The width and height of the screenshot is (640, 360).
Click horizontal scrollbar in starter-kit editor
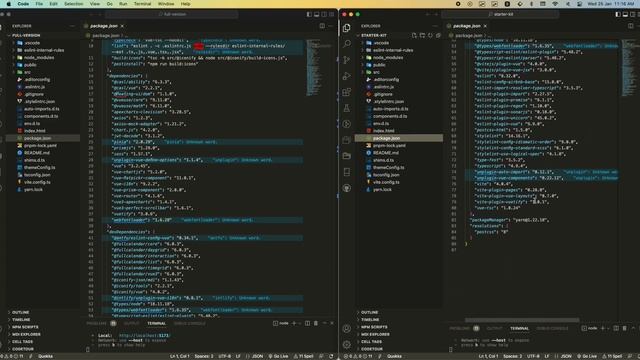click(x=522, y=320)
